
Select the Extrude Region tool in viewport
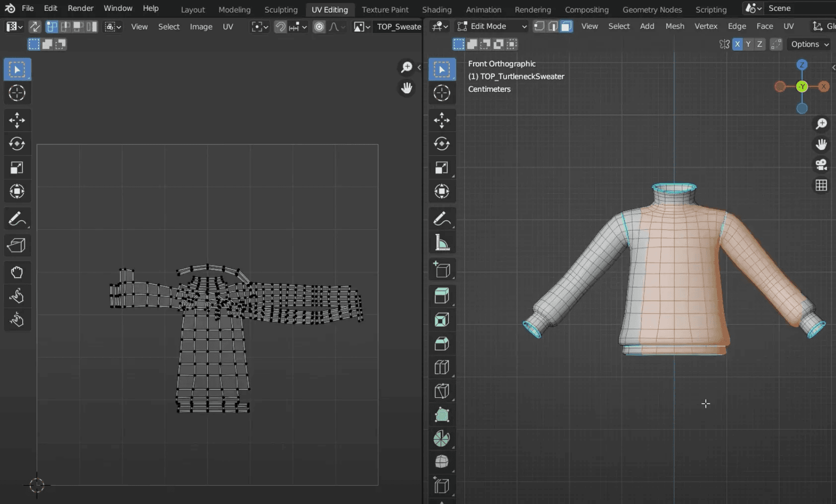(441, 296)
